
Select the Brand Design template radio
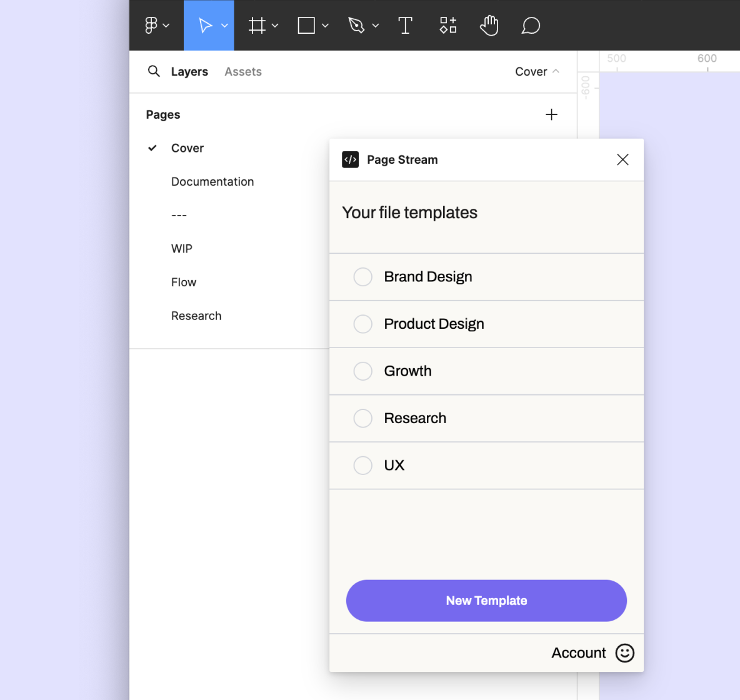pos(363,277)
